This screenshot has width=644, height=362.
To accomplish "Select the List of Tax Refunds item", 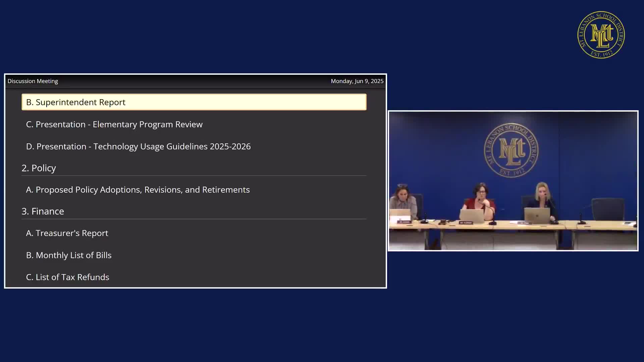I will pos(68,277).
